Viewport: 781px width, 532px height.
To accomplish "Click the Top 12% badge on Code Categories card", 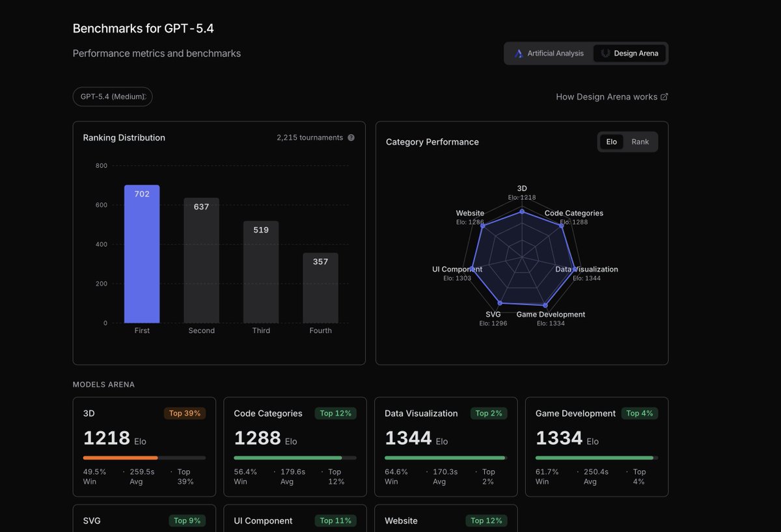I will (x=336, y=413).
